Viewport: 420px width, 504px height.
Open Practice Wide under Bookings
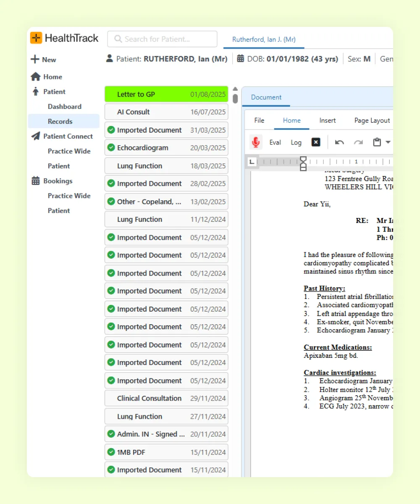coord(69,196)
